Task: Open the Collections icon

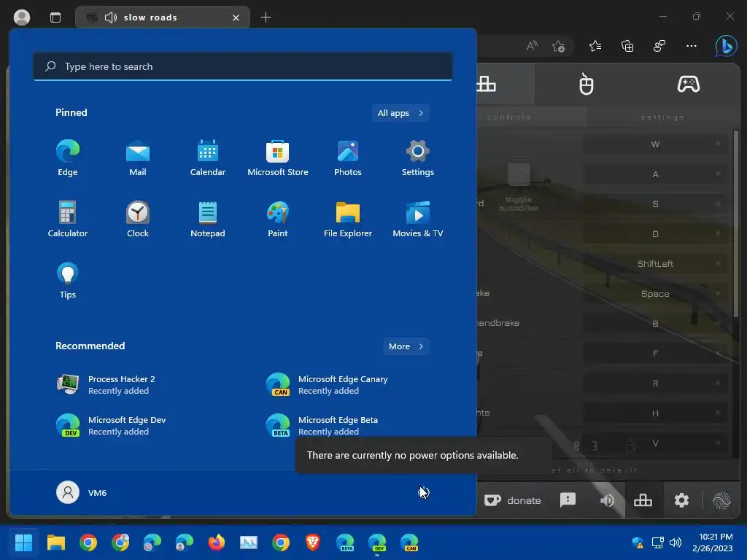Action: [627, 46]
